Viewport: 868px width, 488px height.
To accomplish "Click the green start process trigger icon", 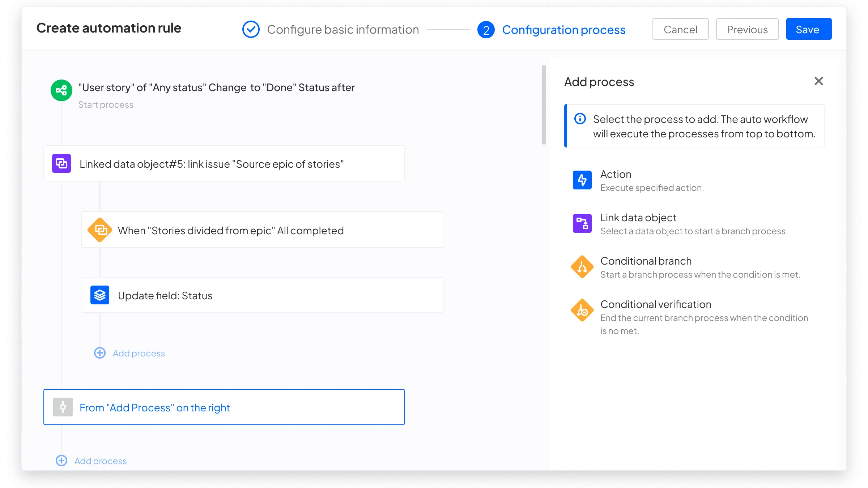I will coord(61,90).
